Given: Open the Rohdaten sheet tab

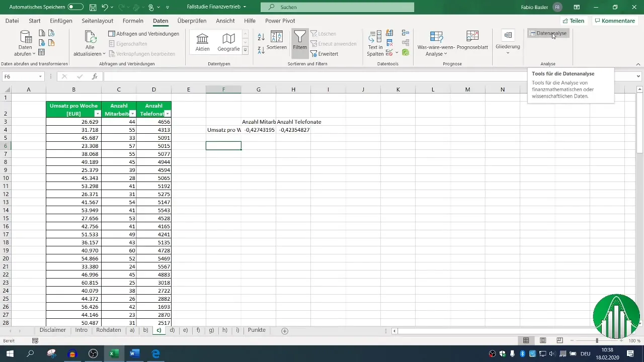Looking at the screenshot, I should coord(109,330).
